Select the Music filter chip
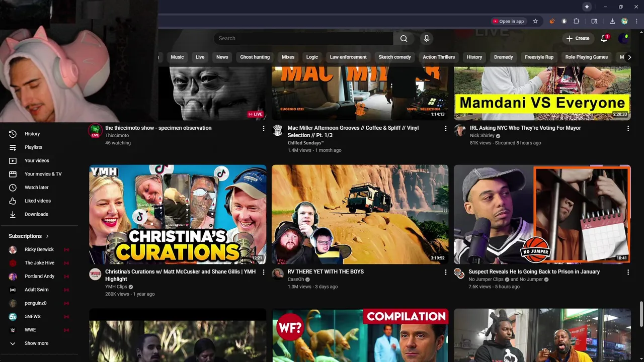Viewport: 644px width, 362px height. (177, 57)
